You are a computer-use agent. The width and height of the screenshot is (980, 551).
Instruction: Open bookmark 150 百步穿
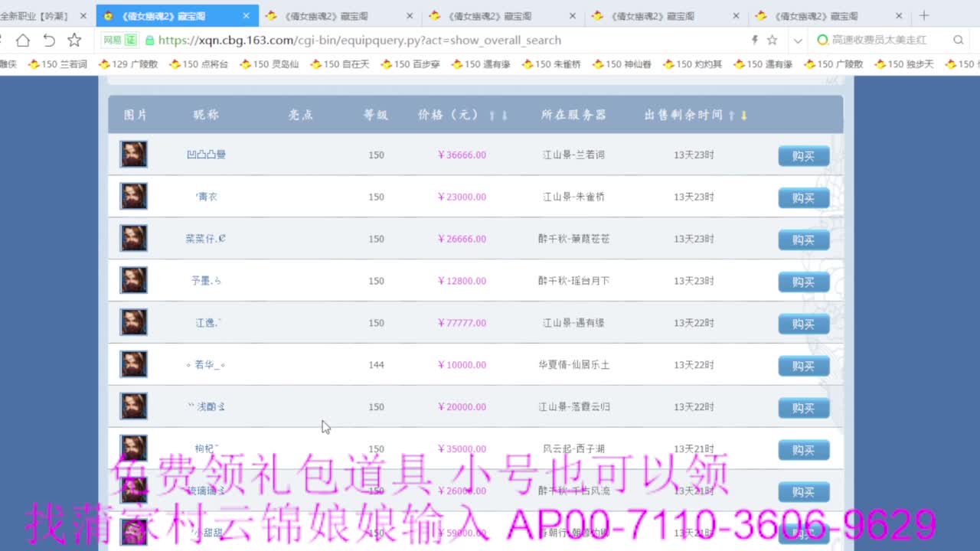coord(410,64)
